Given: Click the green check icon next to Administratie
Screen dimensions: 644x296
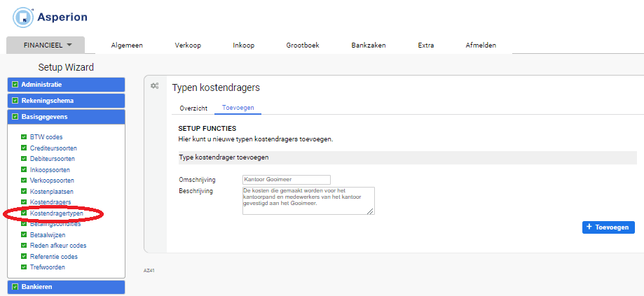Looking at the screenshot, I should click(15, 85).
